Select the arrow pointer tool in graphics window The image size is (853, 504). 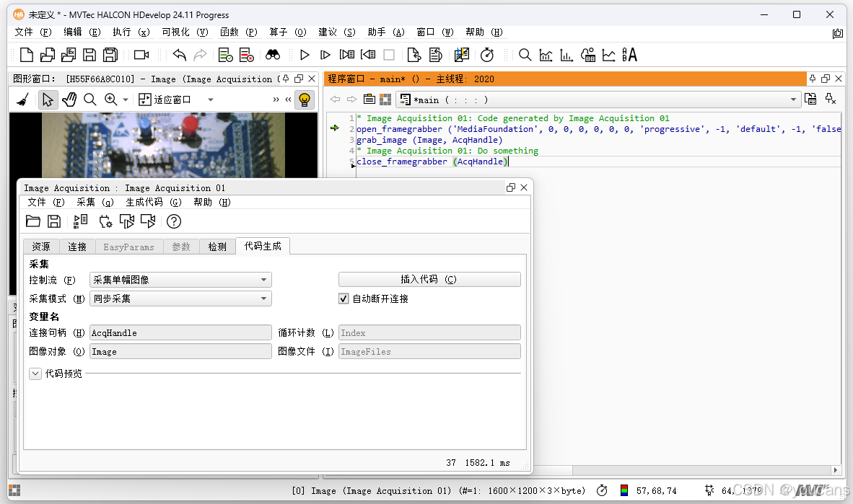point(48,100)
